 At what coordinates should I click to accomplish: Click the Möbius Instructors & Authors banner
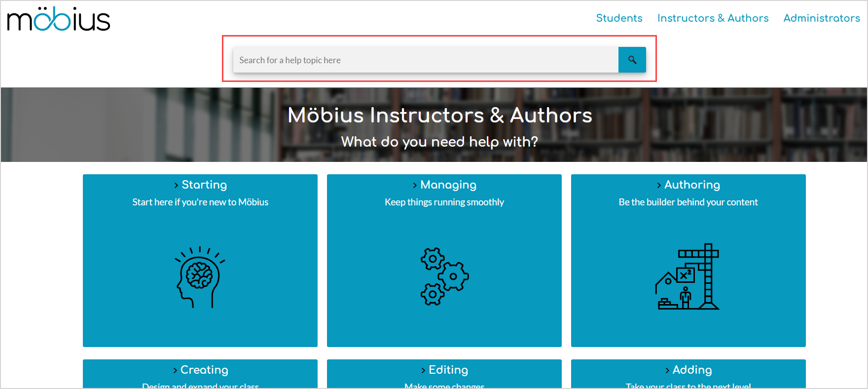click(x=440, y=116)
